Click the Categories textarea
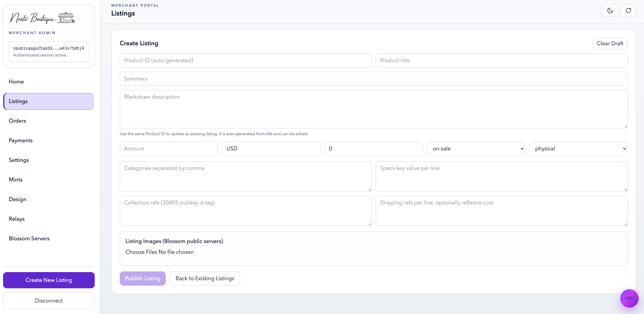644x314 pixels. click(x=246, y=176)
